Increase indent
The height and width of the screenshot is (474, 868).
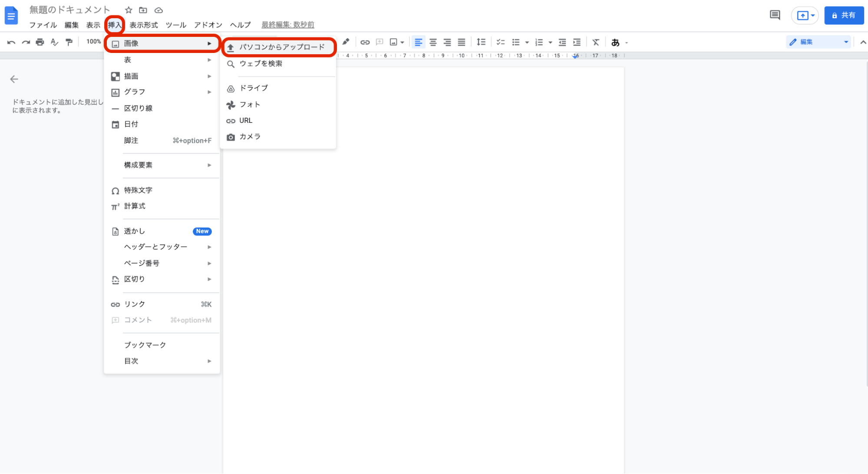pyautogui.click(x=577, y=42)
